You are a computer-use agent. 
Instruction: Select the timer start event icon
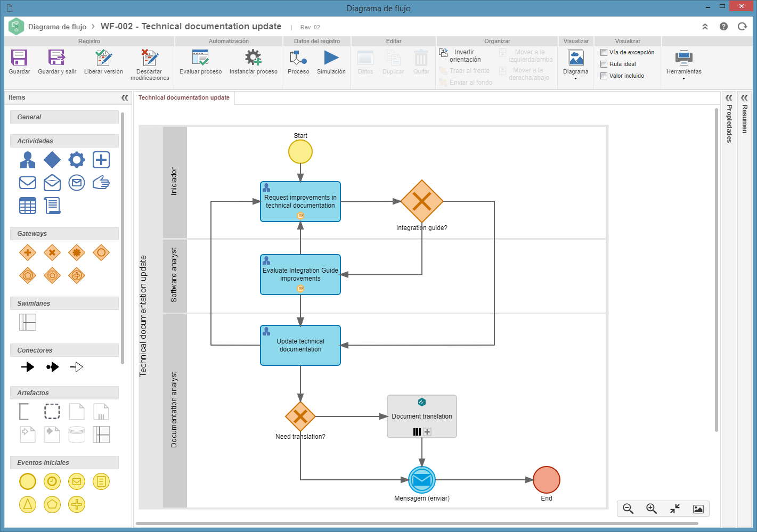[x=52, y=481]
